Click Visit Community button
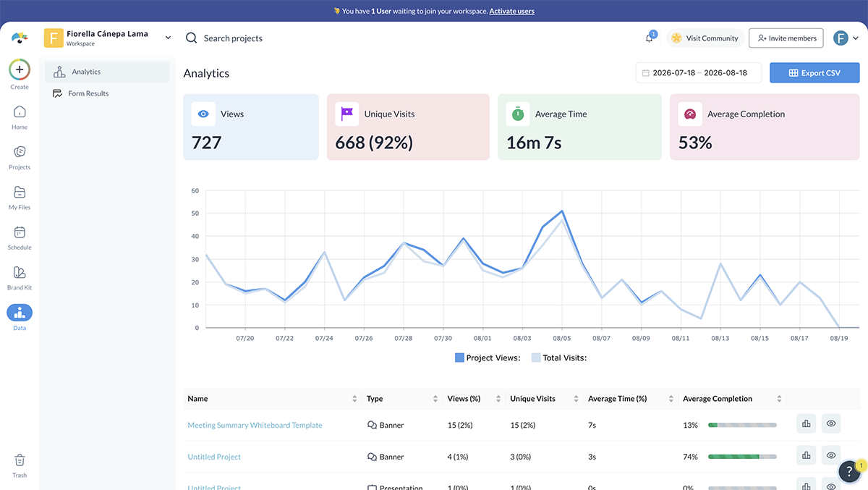 coord(705,38)
